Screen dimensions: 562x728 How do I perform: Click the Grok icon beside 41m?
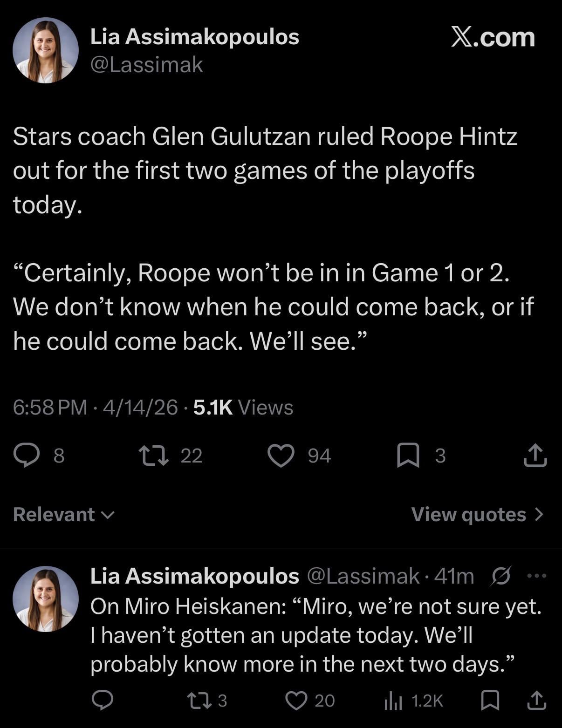(501, 576)
